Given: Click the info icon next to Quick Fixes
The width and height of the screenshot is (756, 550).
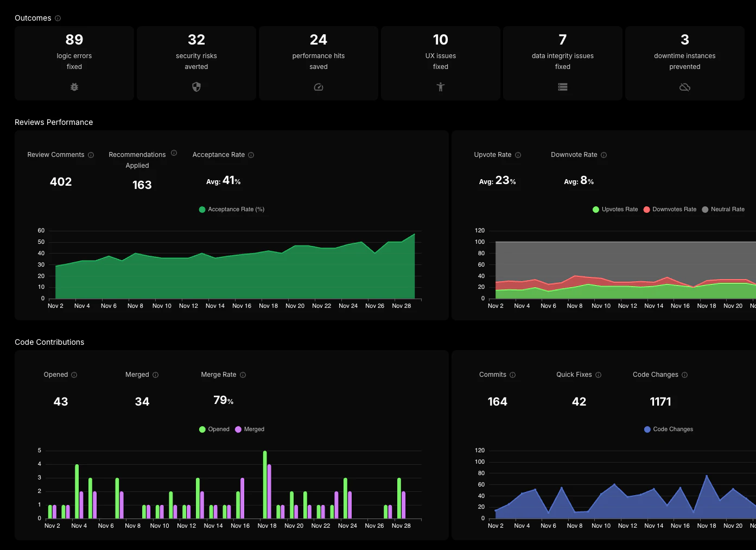Looking at the screenshot, I should pyautogui.click(x=599, y=375).
